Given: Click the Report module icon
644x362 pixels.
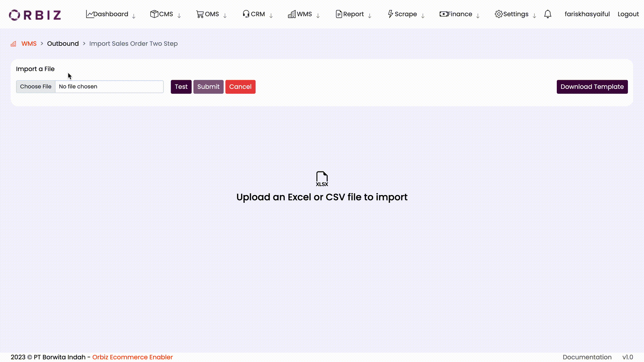Looking at the screenshot, I should [x=339, y=14].
